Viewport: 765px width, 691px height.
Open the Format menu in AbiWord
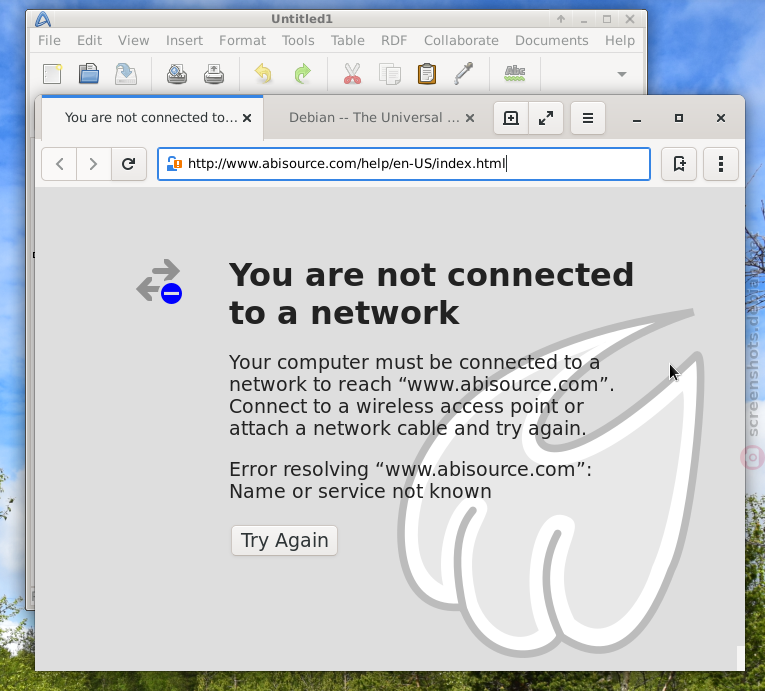(x=242, y=41)
